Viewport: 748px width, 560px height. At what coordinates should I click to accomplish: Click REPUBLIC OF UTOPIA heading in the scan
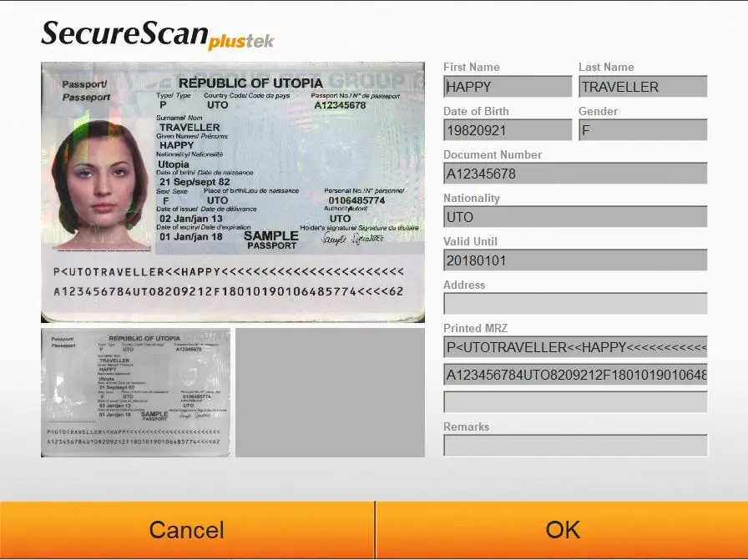250,83
